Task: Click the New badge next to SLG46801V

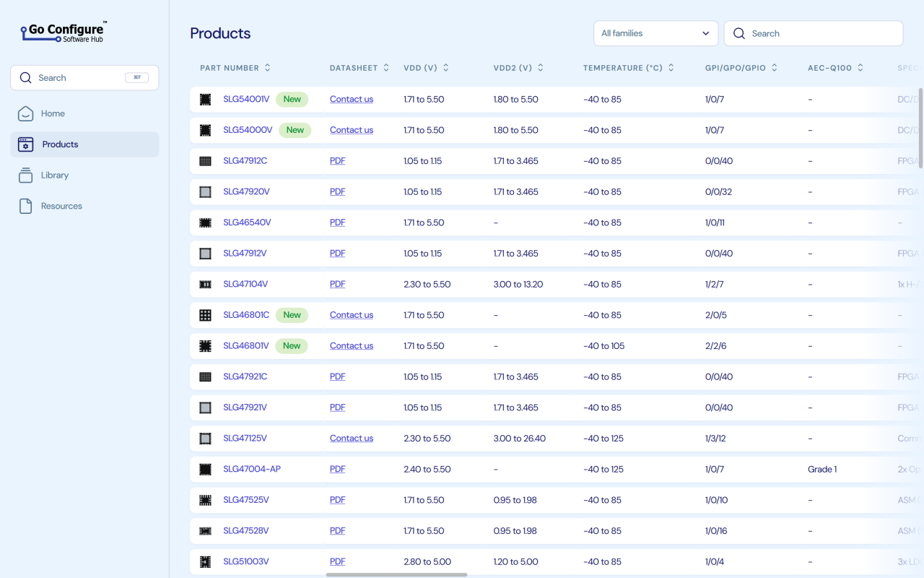Action: click(292, 346)
